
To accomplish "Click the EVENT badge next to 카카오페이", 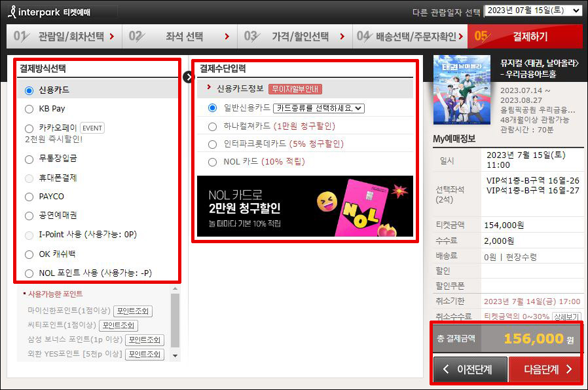I will click(x=92, y=128).
